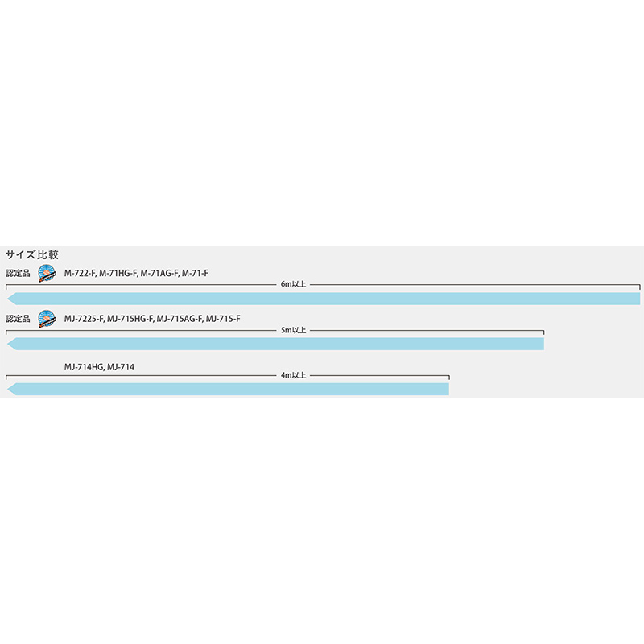
Task: Click the certification logo beside M-722-F
Action: [x=47, y=273]
